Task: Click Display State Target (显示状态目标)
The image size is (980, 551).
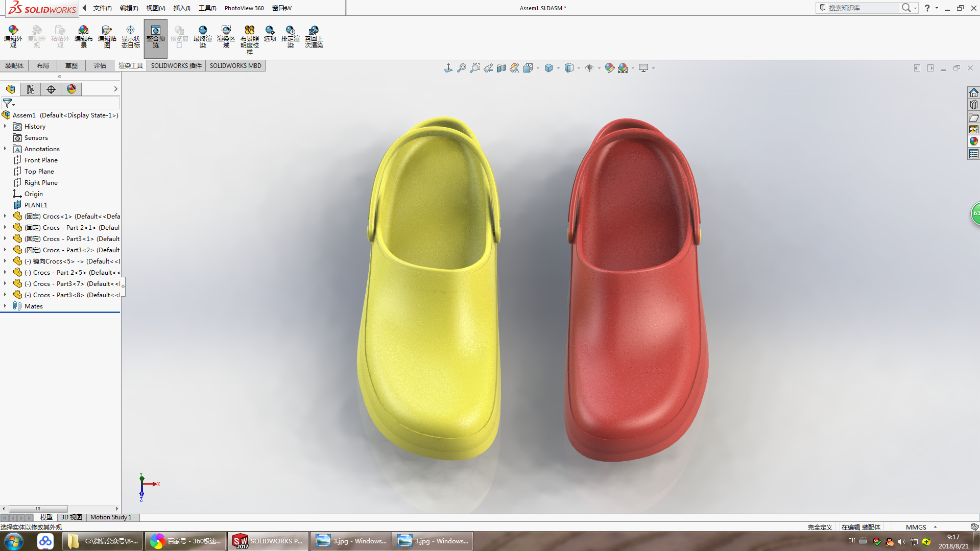Action: (x=131, y=37)
